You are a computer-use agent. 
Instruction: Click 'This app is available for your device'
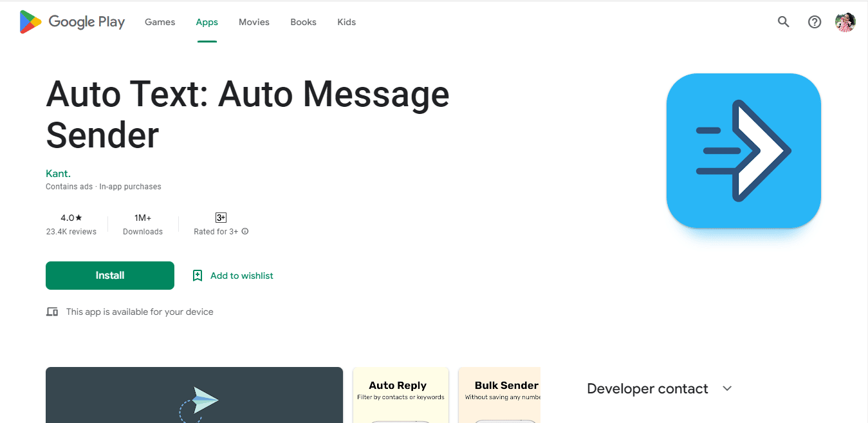pyautogui.click(x=140, y=312)
